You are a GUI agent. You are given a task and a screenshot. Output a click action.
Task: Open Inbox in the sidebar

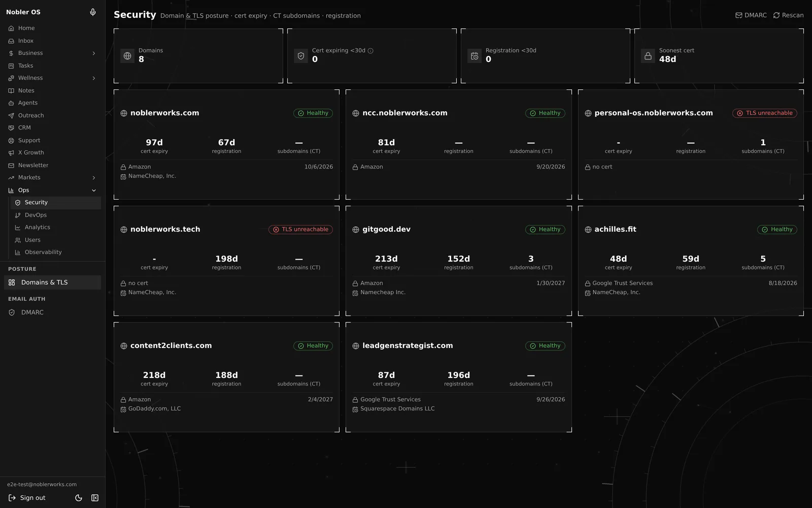pos(53,41)
